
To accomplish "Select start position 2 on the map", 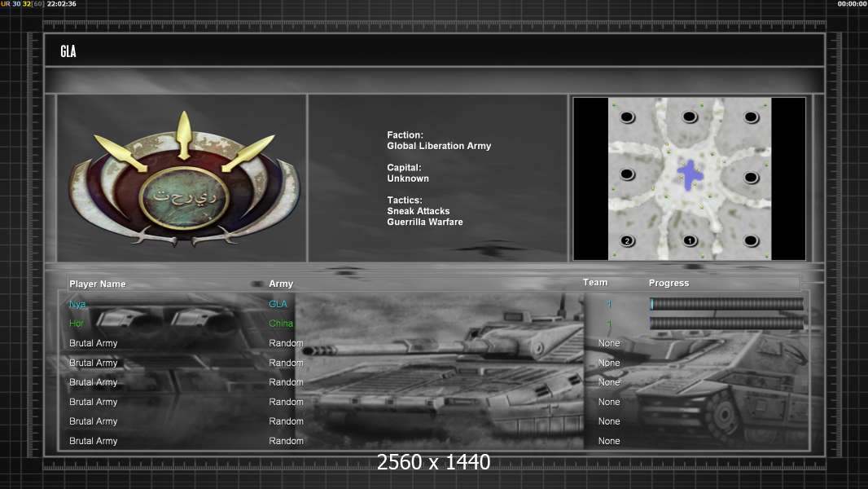I will 627,241.
